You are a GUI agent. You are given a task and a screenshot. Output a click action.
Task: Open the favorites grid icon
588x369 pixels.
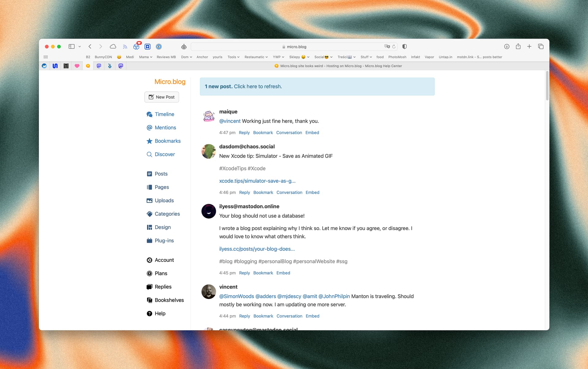[x=46, y=57]
